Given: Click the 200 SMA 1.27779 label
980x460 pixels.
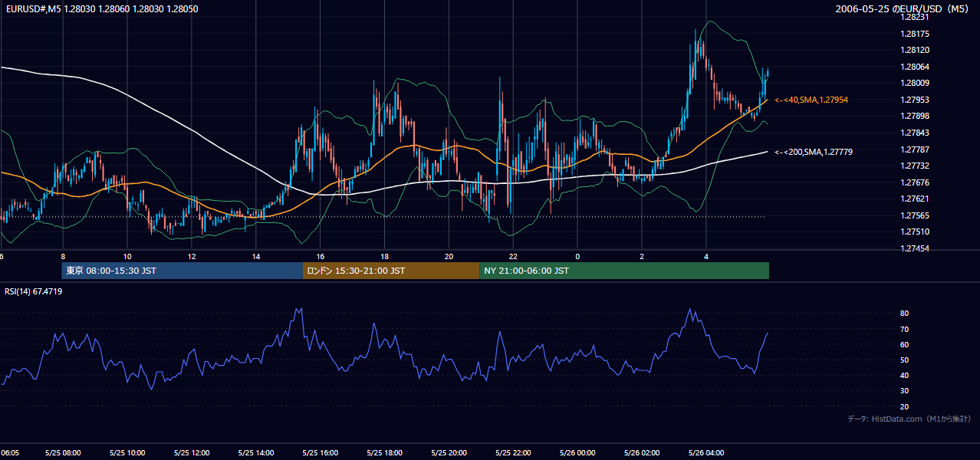Looking at the screenshot, I should point(813,152).
